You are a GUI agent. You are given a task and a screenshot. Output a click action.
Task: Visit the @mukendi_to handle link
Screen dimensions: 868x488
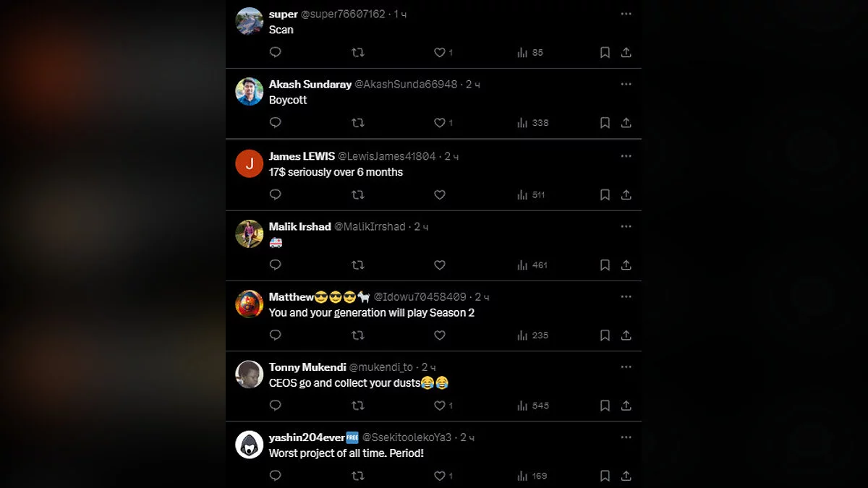tap(383, 367)
